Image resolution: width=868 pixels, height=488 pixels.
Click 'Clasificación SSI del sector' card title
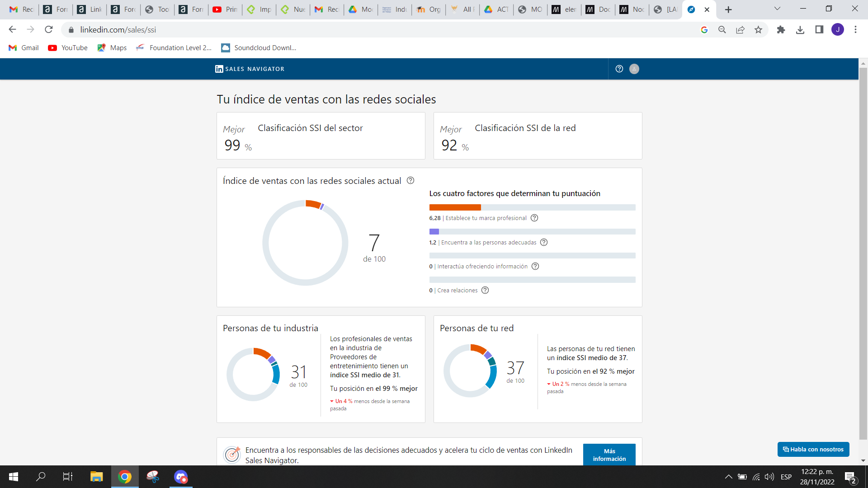click(310, 128)
